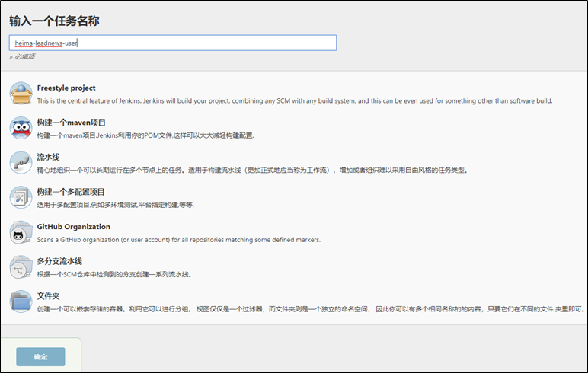The width and height of the screenshot is (588, 373).
Task: Click the Freestyle project box icon
Action: [21, 94]
